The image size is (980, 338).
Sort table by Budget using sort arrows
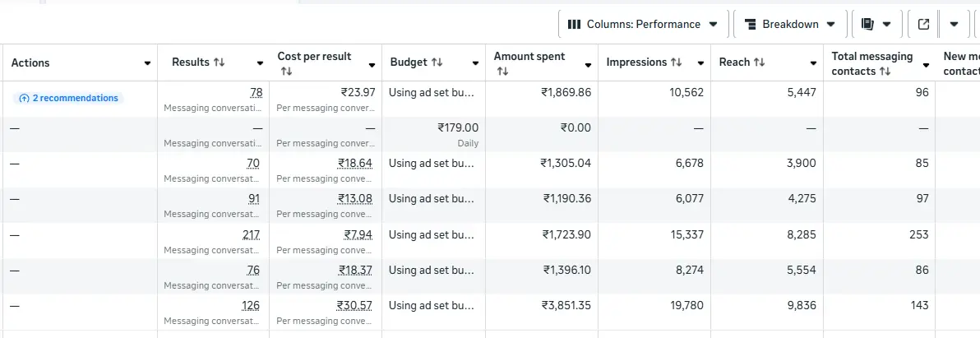pos(437,63)
